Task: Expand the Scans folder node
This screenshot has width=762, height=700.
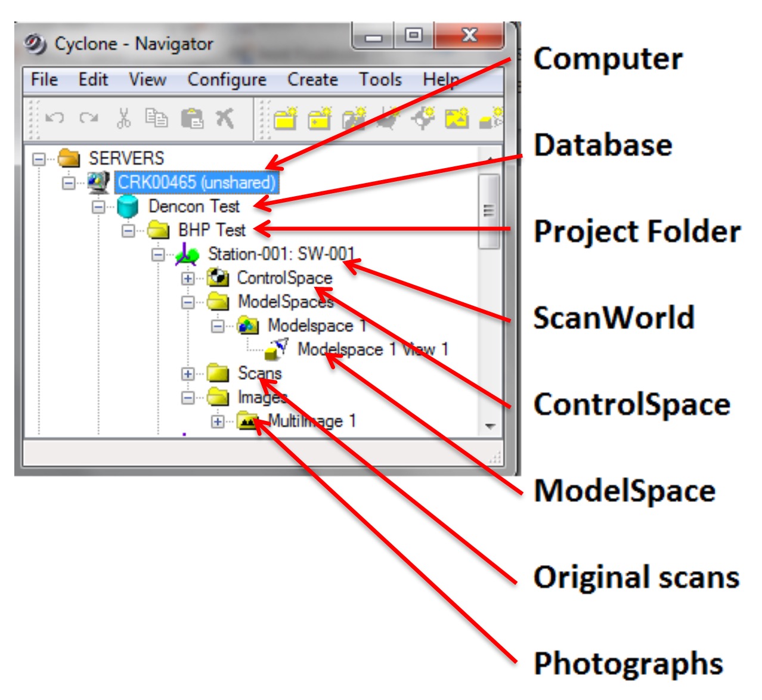Action: point(188,374)
